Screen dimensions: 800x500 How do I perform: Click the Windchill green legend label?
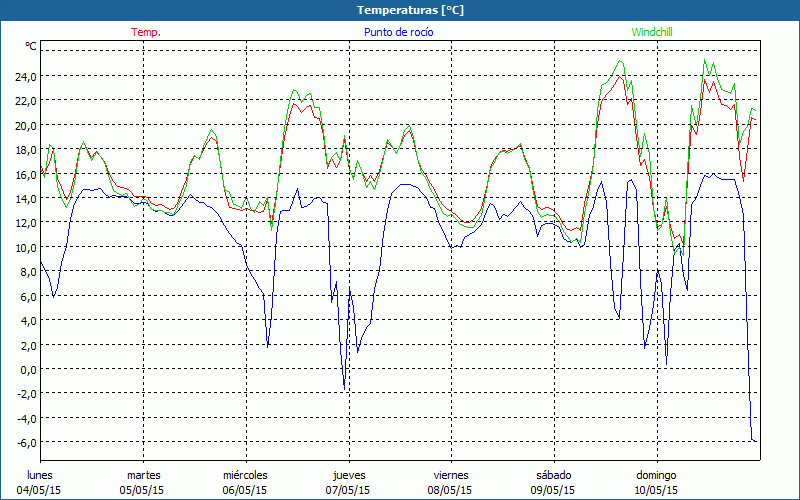pos(652,32)
